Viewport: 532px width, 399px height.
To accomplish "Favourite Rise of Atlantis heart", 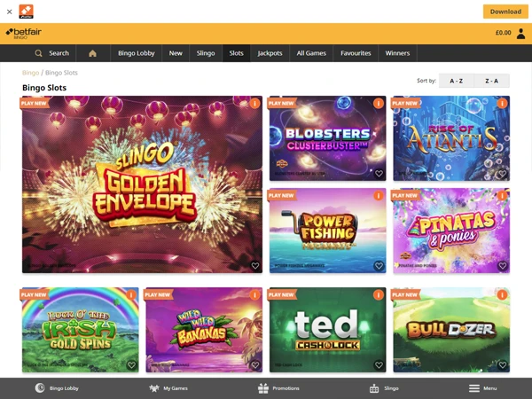I will (x=503, y=174).
